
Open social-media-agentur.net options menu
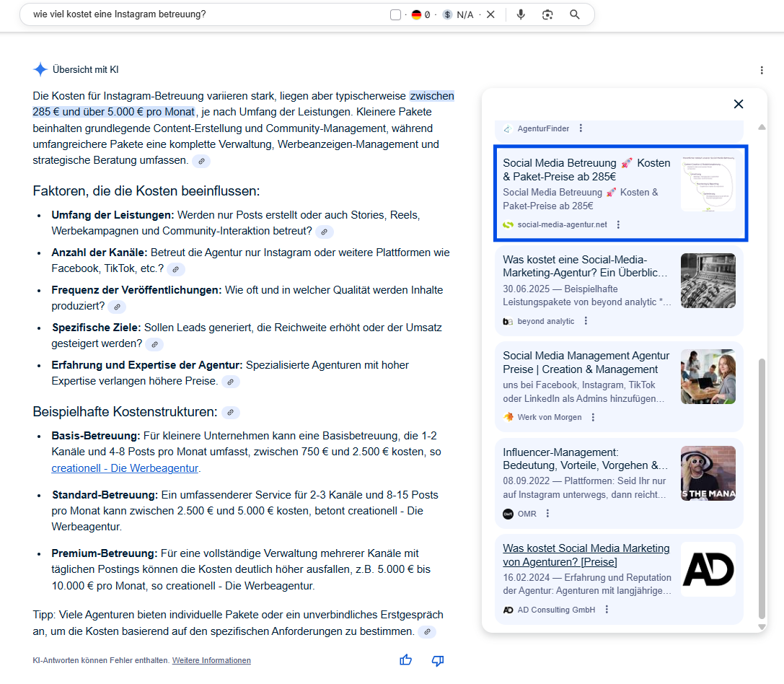tap(618, 224)
